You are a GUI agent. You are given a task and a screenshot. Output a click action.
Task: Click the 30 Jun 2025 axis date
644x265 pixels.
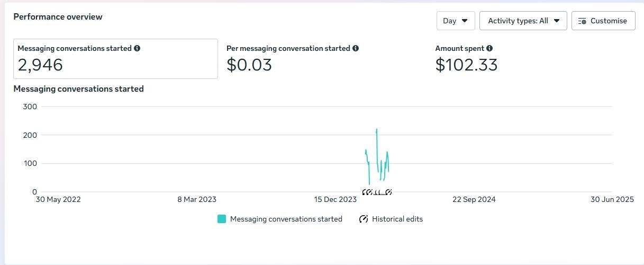(612, 200)
